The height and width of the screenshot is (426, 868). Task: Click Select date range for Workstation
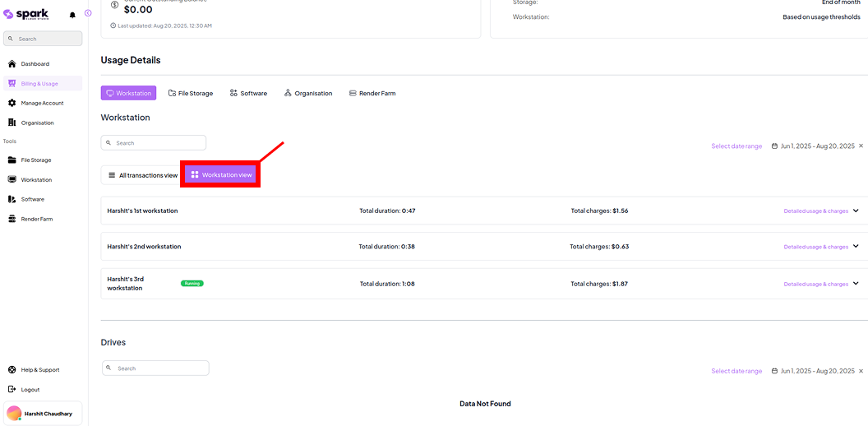click(x=736, y=146)
